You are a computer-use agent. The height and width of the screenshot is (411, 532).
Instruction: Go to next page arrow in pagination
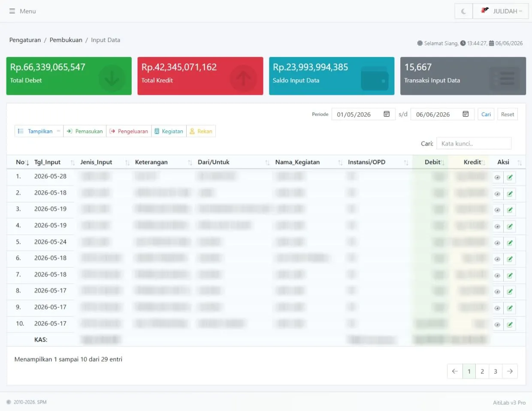[x=510, y=371]
